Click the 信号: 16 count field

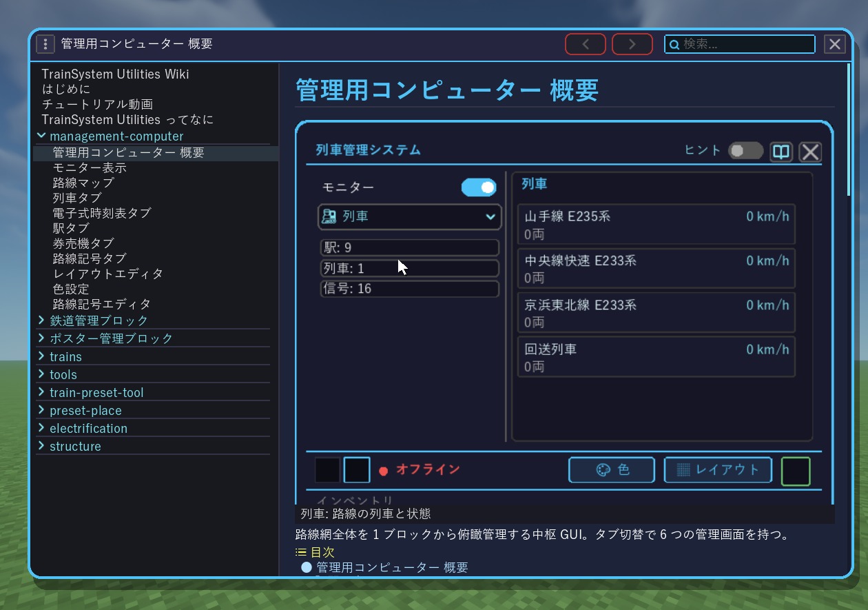[x=410, y=289]
